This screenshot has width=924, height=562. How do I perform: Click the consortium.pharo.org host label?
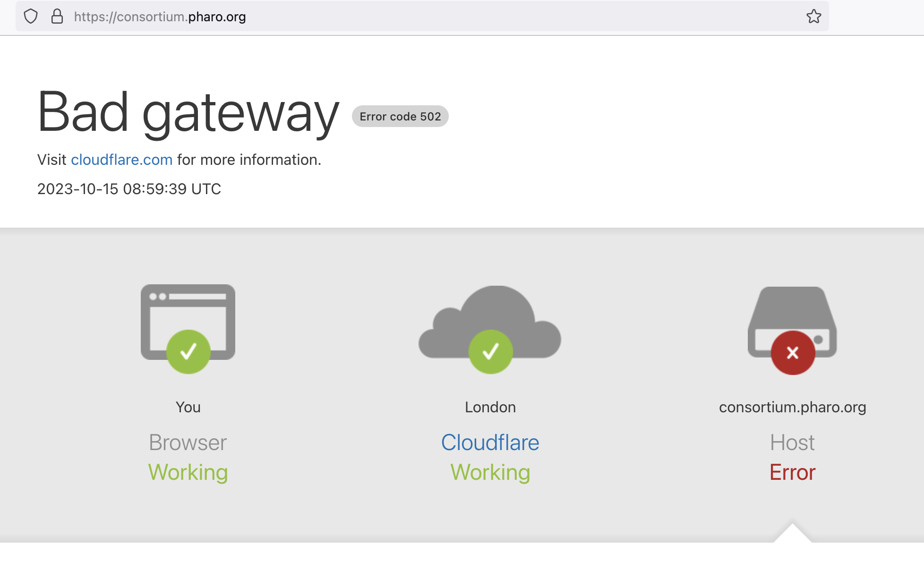pyautogui.click(x=792, y=407)
